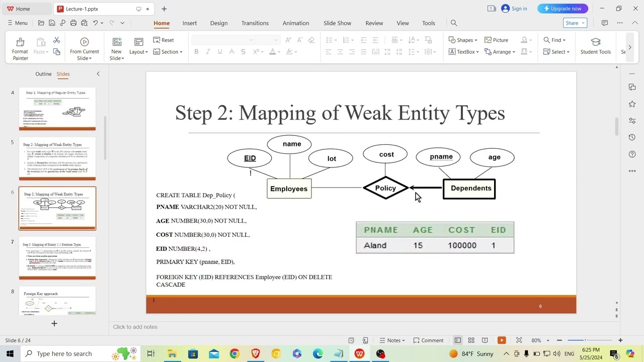The width and height of the screenshot is (644, 362).
Task: Click the Cut scissors icon
Action: point(56,40)
